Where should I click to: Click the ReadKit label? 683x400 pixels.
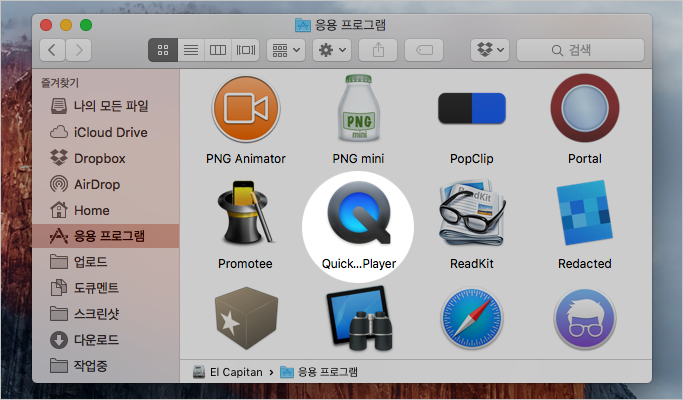click(x=472, y=264)
